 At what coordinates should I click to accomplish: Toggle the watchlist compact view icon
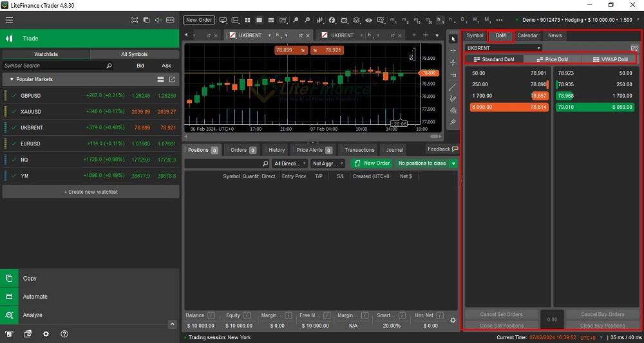160,79
